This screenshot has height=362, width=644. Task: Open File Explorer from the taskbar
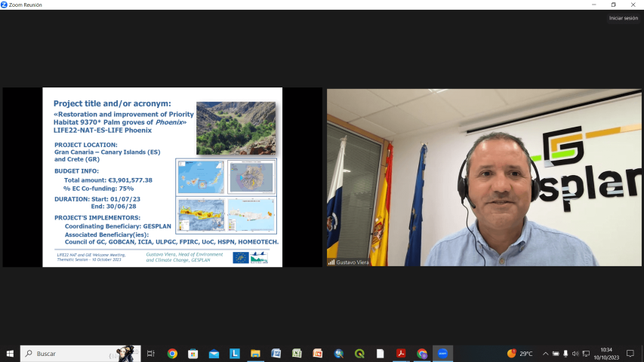255,354
